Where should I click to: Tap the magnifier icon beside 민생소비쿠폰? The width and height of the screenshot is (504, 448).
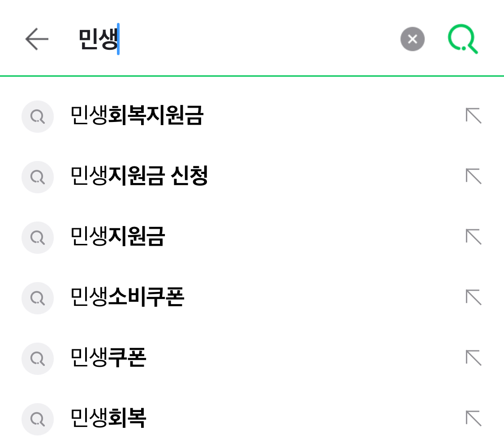38,298
